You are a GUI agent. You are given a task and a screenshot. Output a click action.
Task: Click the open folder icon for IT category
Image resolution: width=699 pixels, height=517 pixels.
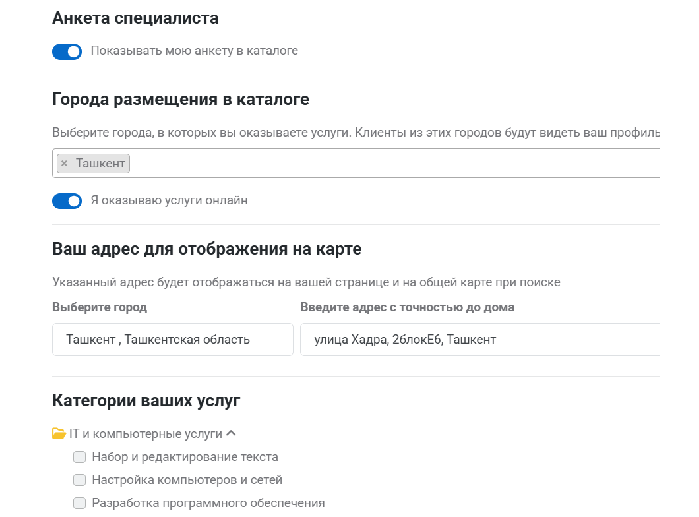58,434
